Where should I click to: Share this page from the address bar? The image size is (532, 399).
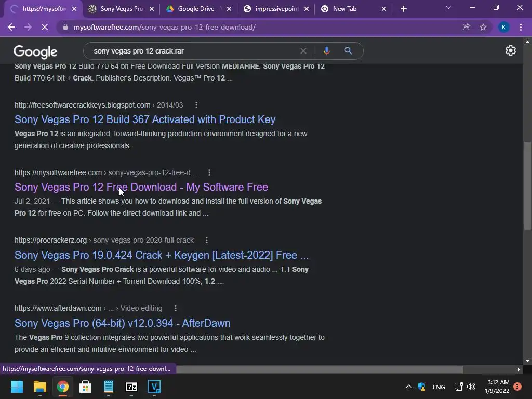tap(467, 27)
